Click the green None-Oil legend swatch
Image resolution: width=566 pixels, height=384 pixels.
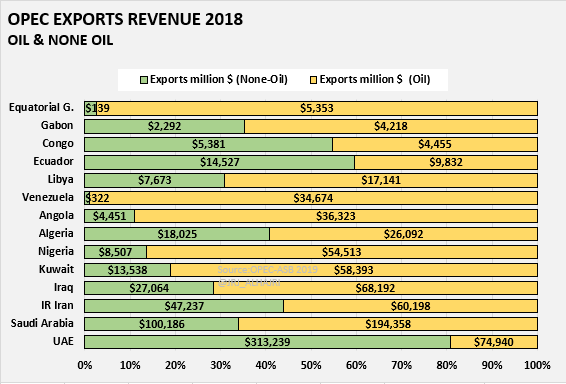[144, 80]
